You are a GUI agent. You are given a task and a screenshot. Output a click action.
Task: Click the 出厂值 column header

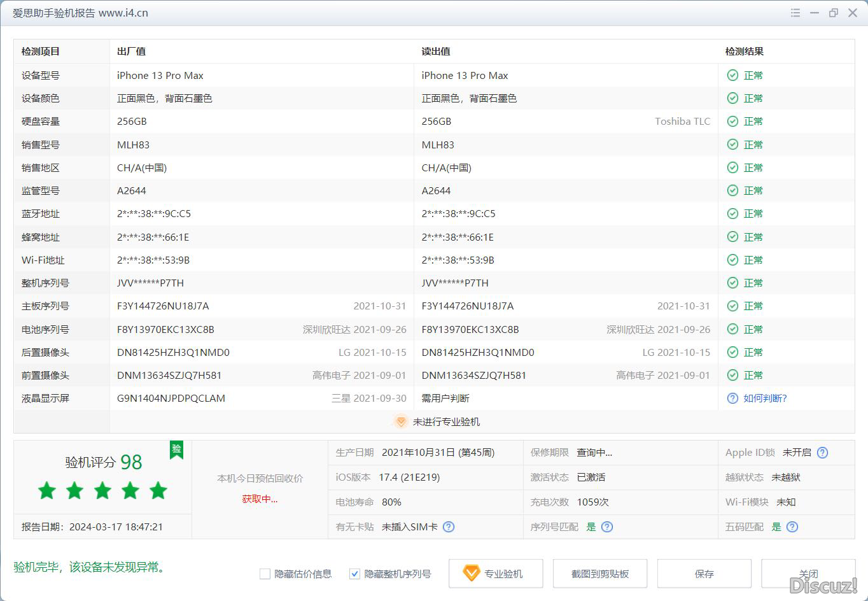click(131, 52)
